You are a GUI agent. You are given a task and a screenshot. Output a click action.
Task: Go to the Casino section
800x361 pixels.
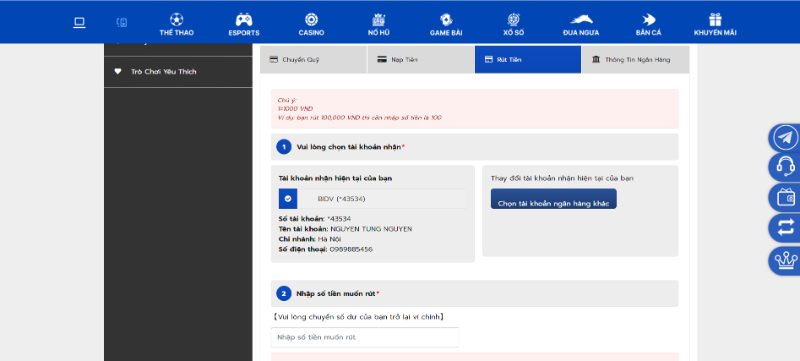pyautogui.click(x=311, y=24)
